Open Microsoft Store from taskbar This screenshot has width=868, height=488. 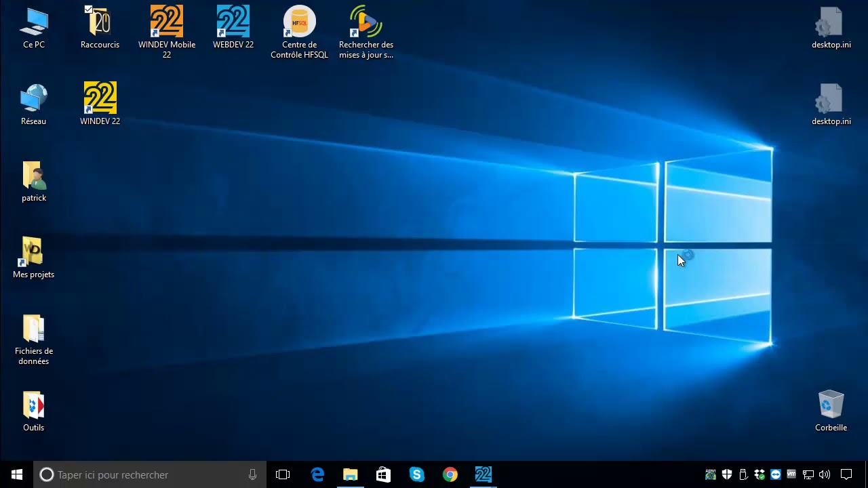point(384,474)
